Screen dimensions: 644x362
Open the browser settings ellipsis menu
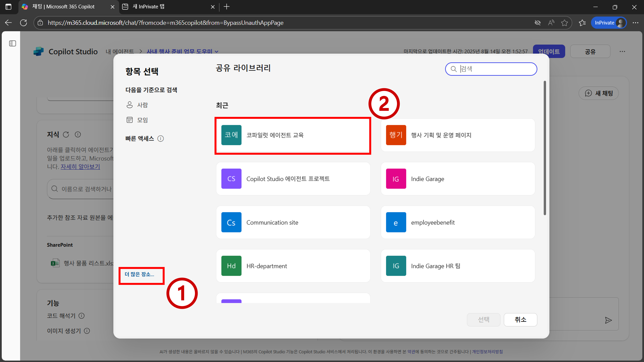tap(635, 23)
